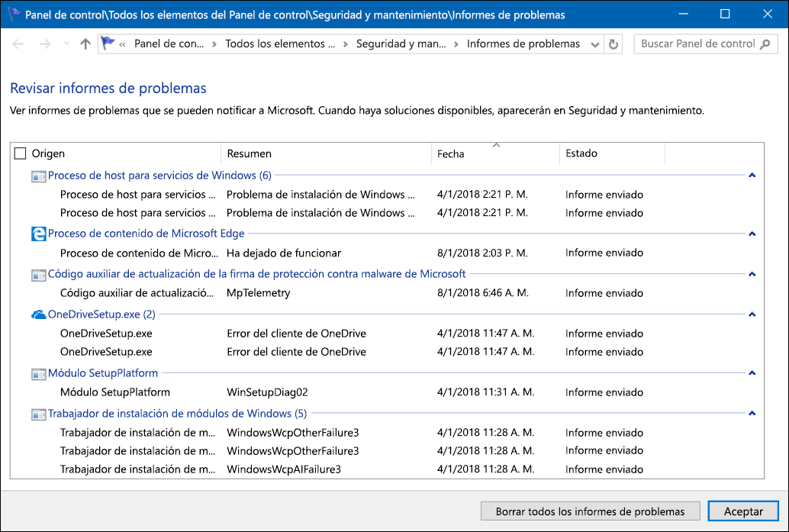Open the breadcrumb dropdown arrow

[595, 44]
